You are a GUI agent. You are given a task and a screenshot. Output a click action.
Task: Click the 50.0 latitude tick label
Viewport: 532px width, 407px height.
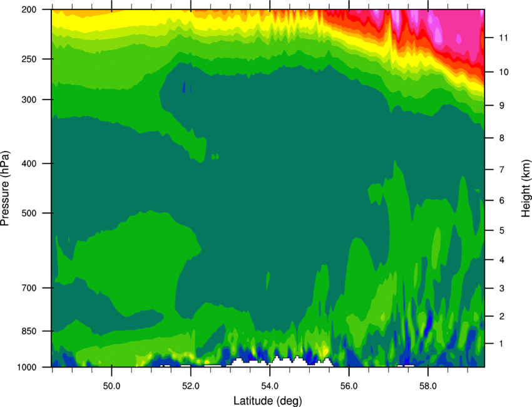(x=111, y=386)
